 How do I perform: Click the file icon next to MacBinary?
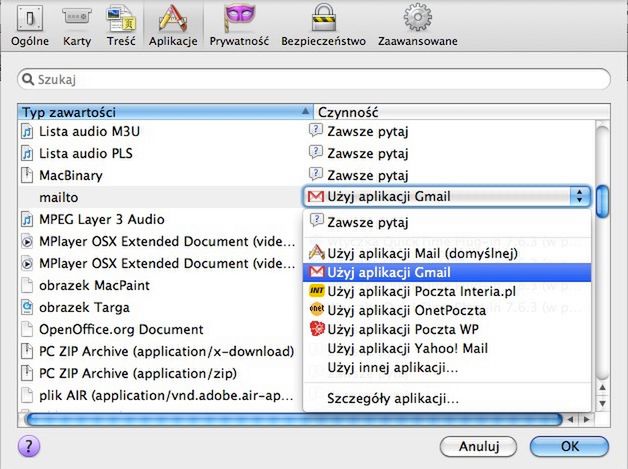(x=27, y=175)
